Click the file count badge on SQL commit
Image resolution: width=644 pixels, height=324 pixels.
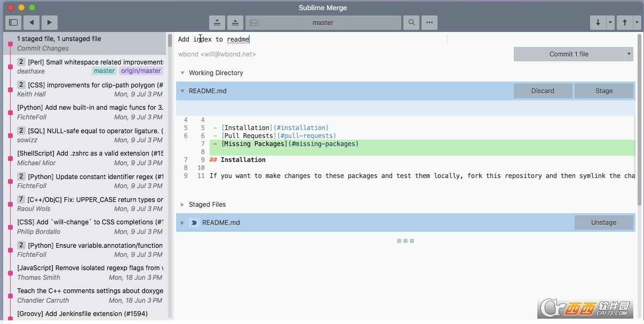pyautogui.click(x=21, y=131)
